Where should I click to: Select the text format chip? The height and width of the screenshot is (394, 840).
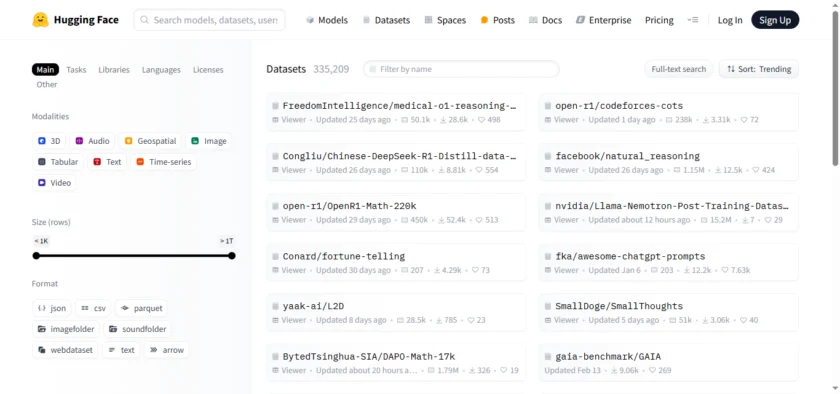point(122,350)
